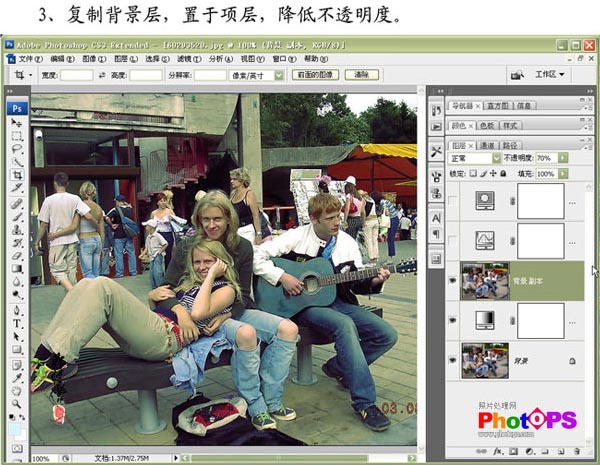Select the Eyedropper tool
Screen dimensions: 600x465
[16, 378]
